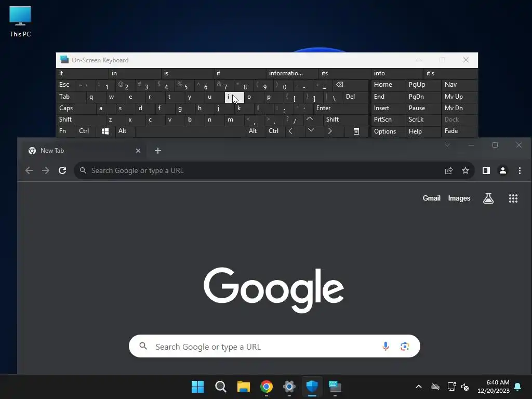This screenshot has height=399, width=532.
Task: Switch to the New Tab tab
Action: pyautogui.click(x=84, y=151)
